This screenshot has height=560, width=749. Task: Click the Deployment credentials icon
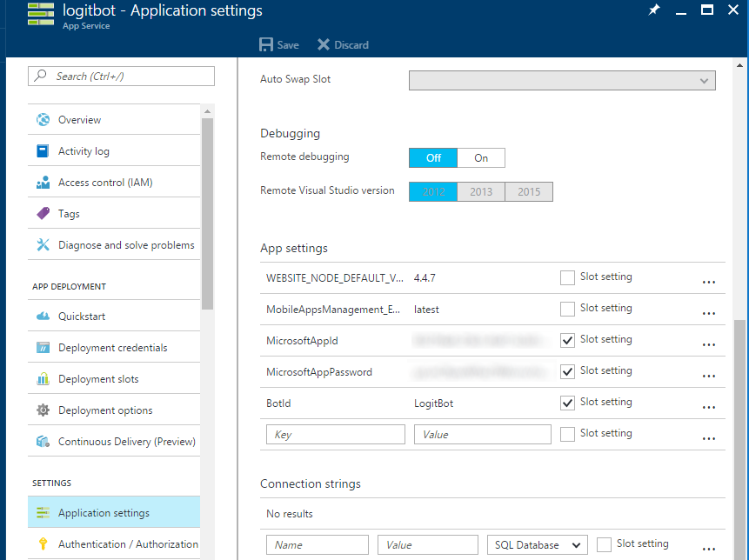[43, 348]
